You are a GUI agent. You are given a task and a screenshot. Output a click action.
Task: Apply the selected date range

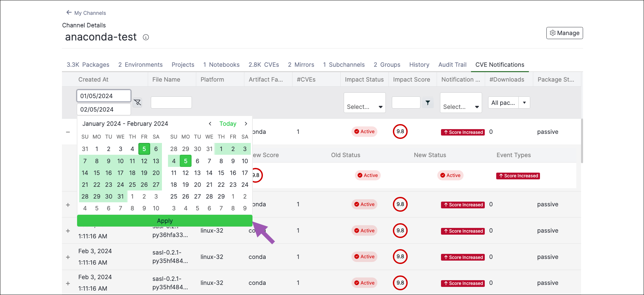[x=165, y=221]
